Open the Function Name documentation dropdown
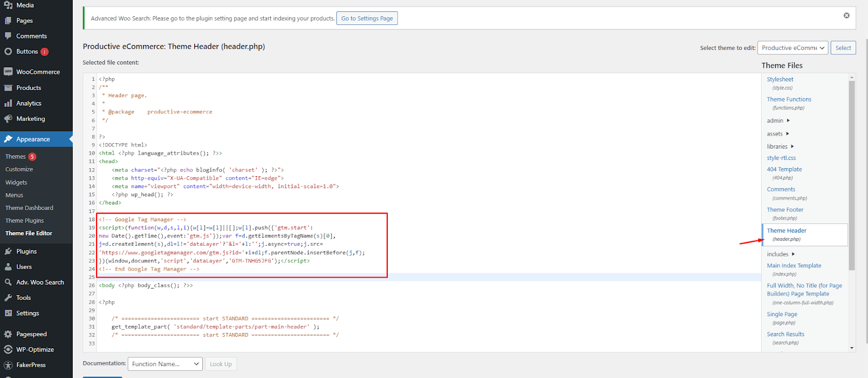 [165, 364]
